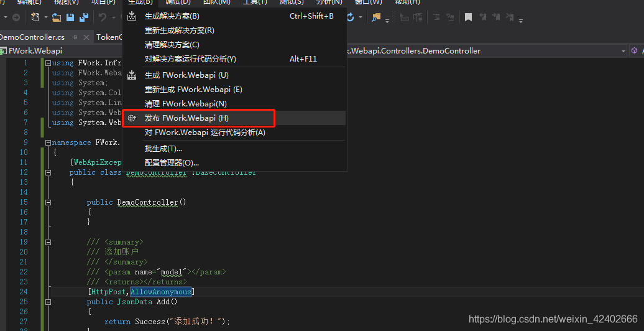The height and width of the screenshot is (331, 644).
Task: Click the decrease indent toolbar icon
Action: (405, 17)
